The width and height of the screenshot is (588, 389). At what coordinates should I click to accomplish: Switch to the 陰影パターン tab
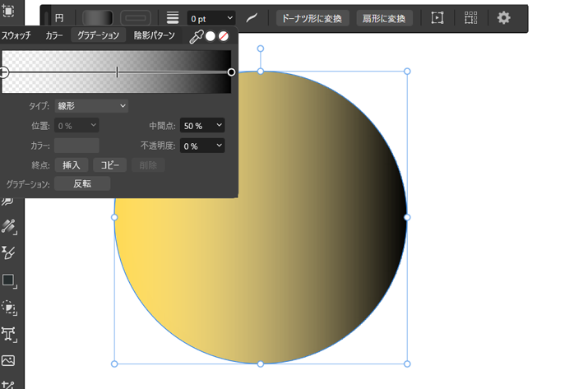click(x=155, y=35)
